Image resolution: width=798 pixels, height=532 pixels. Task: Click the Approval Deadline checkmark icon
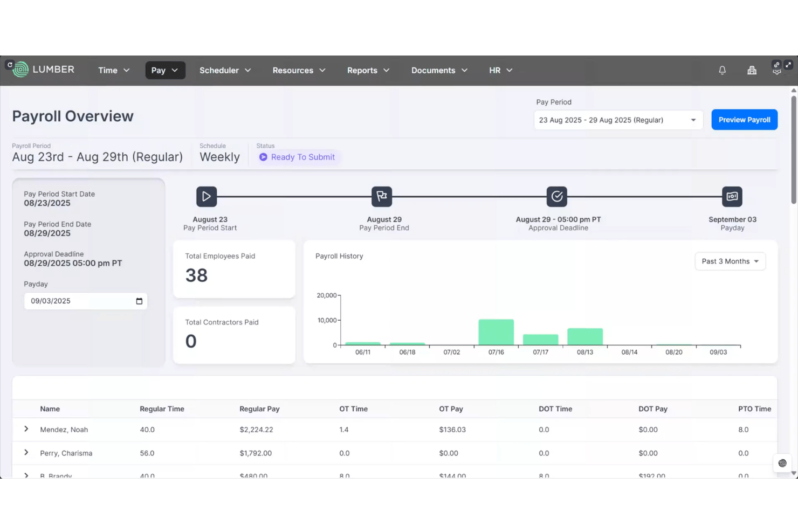(557, 197)
